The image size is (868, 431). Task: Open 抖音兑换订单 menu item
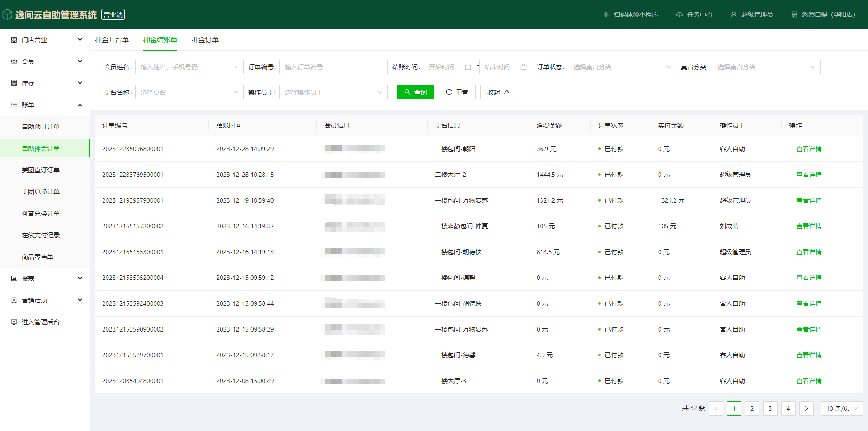pyautogui.click(x=45, y=213)
